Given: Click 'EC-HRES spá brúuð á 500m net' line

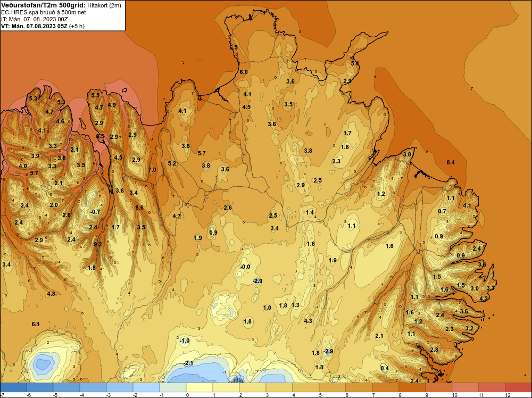Looking at the screenshot, I should pos(44,13).
